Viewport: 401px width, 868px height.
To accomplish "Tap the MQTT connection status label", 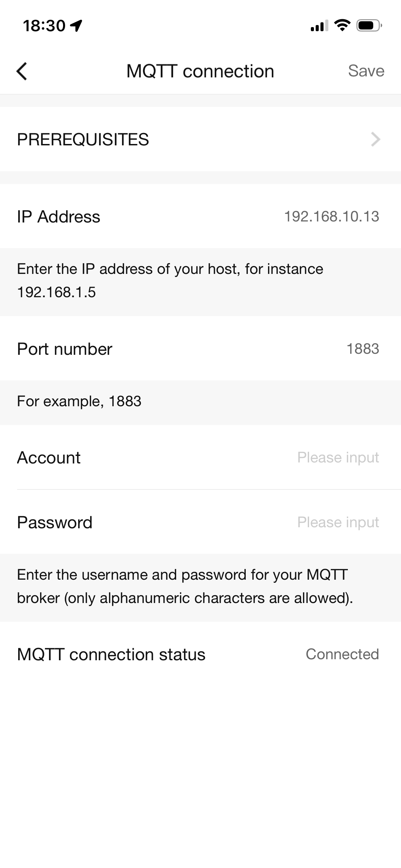I will coord(111,654).
